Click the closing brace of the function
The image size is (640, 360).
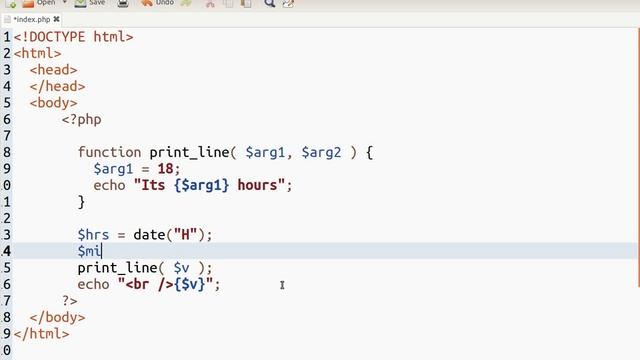[81, 202]
